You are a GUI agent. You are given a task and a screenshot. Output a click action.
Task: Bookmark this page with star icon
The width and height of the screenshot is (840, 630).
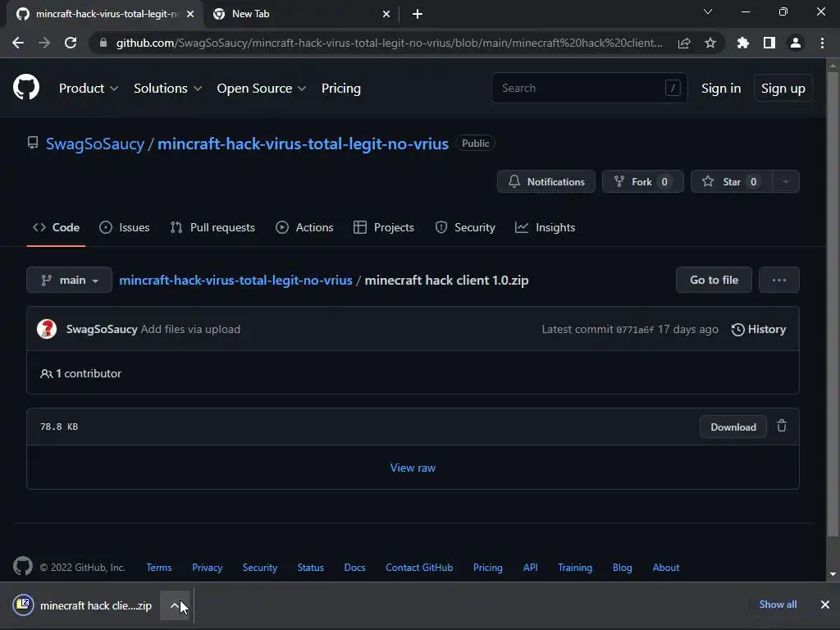pyautogui.click(x=710, y=43)
